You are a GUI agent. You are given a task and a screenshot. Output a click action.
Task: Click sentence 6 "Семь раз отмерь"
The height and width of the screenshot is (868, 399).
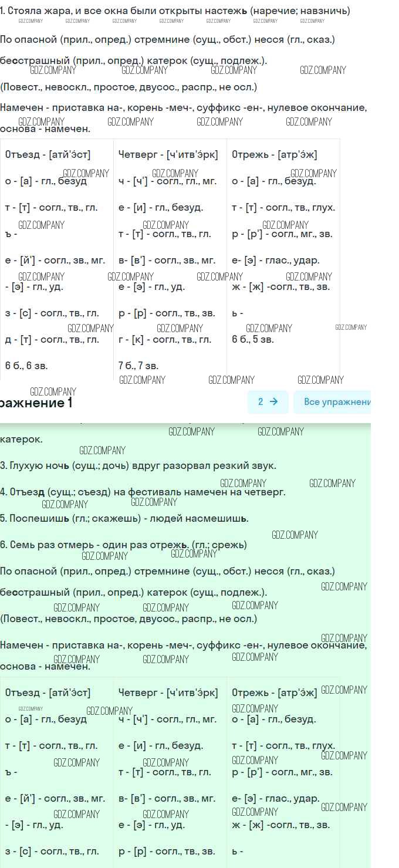pyautogui.click(x=123, y=545)
